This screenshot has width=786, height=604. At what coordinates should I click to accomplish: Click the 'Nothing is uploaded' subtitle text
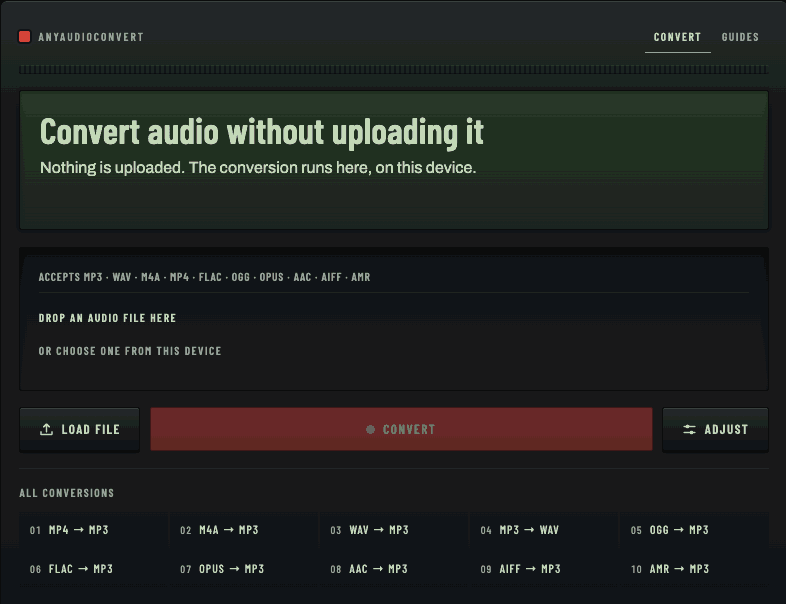[x=258, y=167]
